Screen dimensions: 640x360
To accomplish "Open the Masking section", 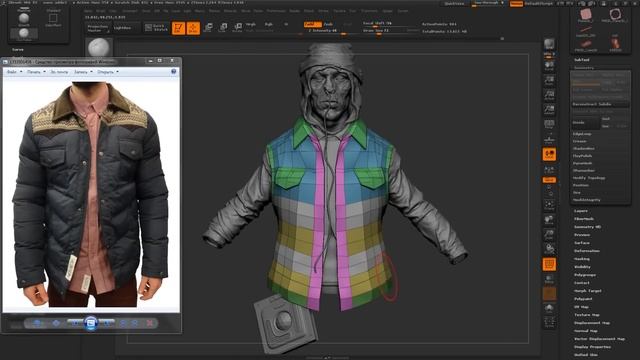I will point(582,259).
